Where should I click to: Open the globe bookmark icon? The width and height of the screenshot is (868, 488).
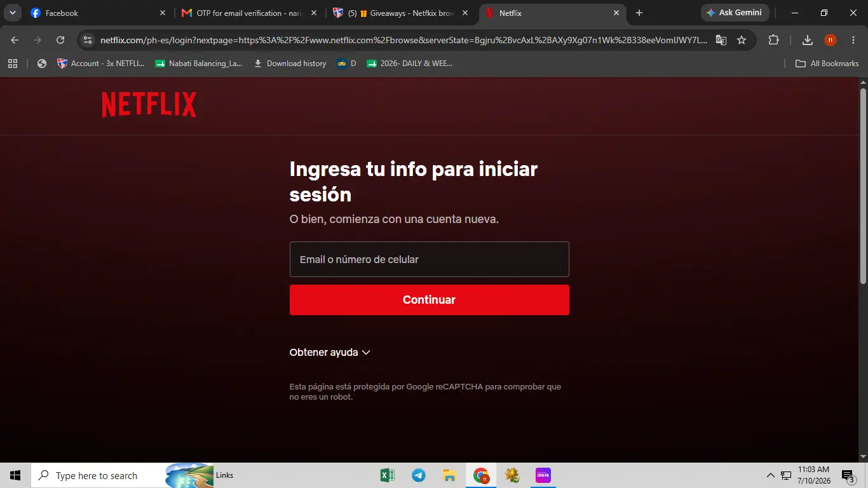[x=42, y=64]
